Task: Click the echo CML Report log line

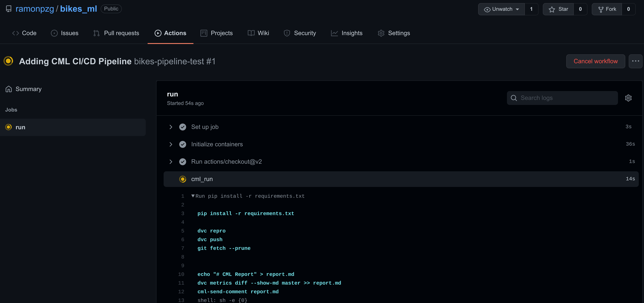Action: click(246, 274)
